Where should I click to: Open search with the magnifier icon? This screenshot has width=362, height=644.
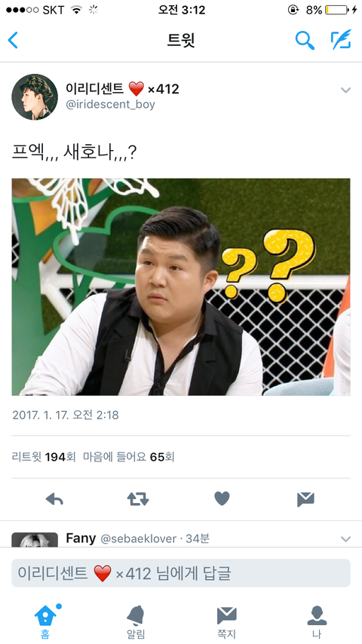tap(305, 40)
